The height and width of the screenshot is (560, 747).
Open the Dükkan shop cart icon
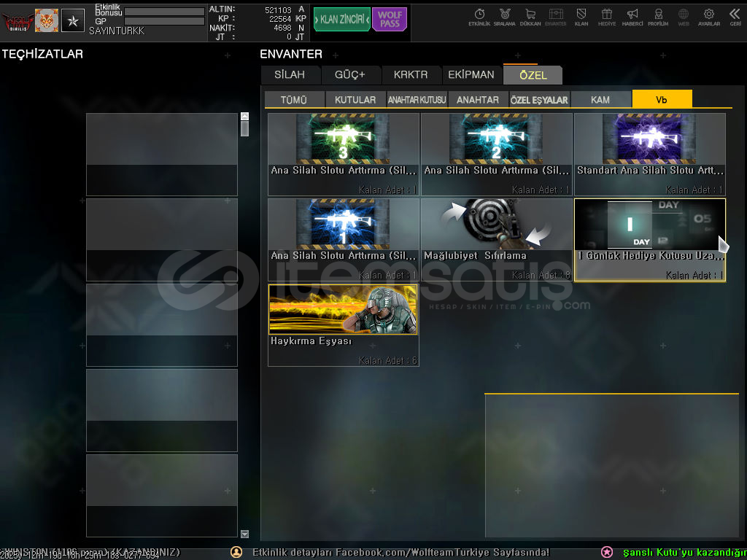(x=530, y=17)
